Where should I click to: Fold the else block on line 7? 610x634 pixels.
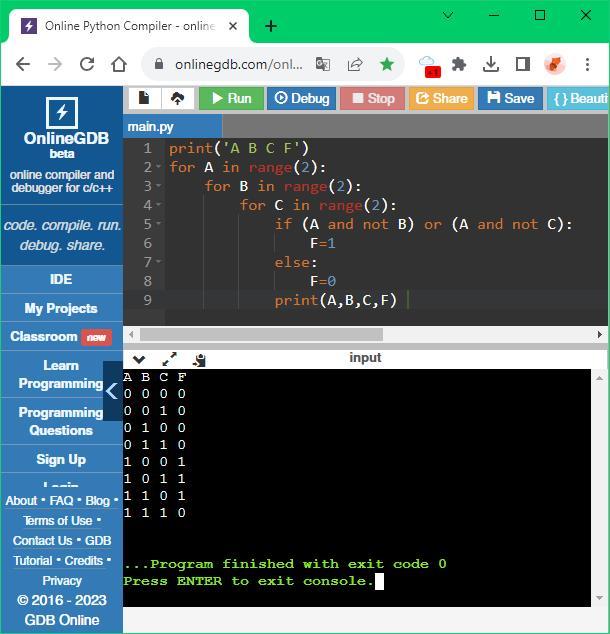click(x=158, y=262)
